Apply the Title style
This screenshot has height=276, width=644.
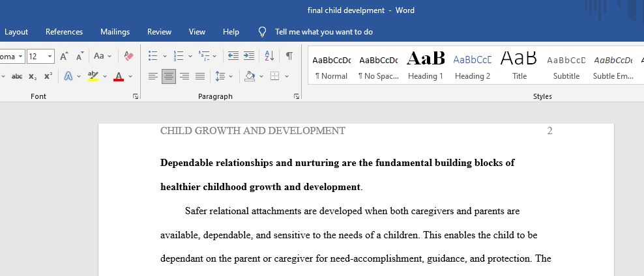coord(519,66)
